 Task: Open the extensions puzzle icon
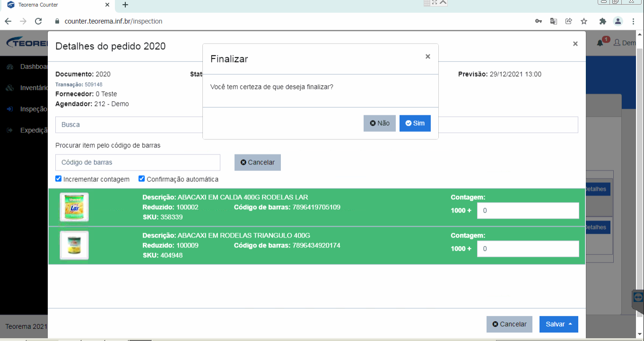[x=602, y=21]
